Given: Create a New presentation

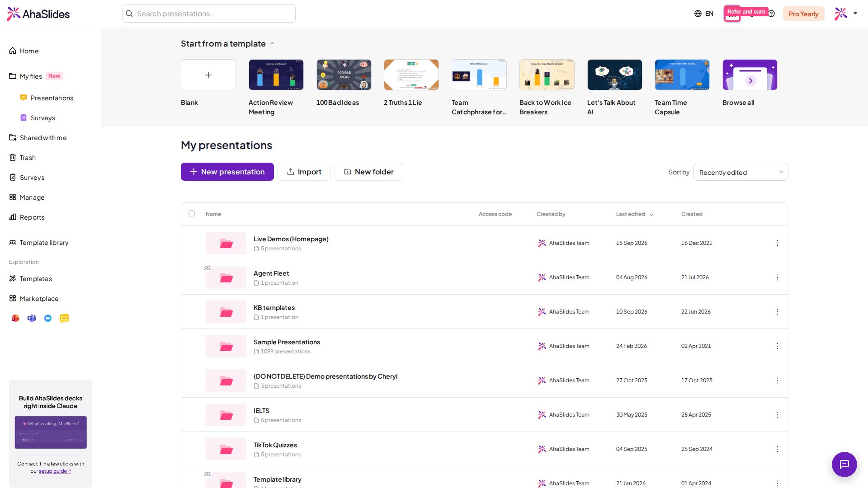Looking at the screenshot, I should pos(227,172).
